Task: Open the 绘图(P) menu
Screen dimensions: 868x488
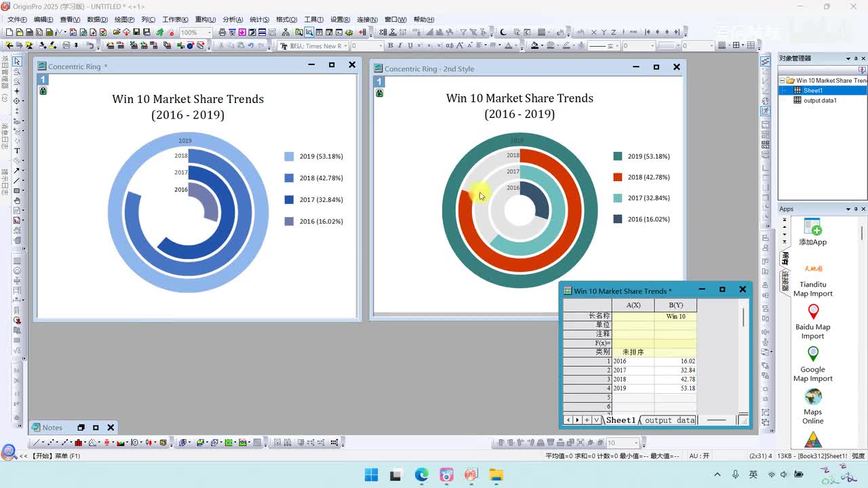Action: coord(125,20)
